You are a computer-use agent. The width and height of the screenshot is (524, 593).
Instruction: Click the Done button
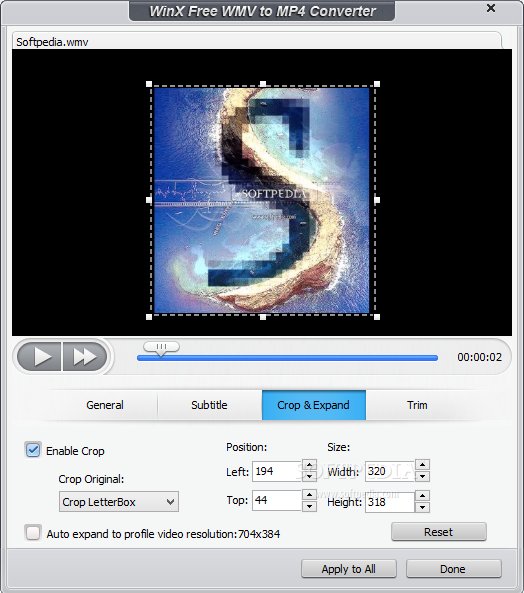click(454, 569)
